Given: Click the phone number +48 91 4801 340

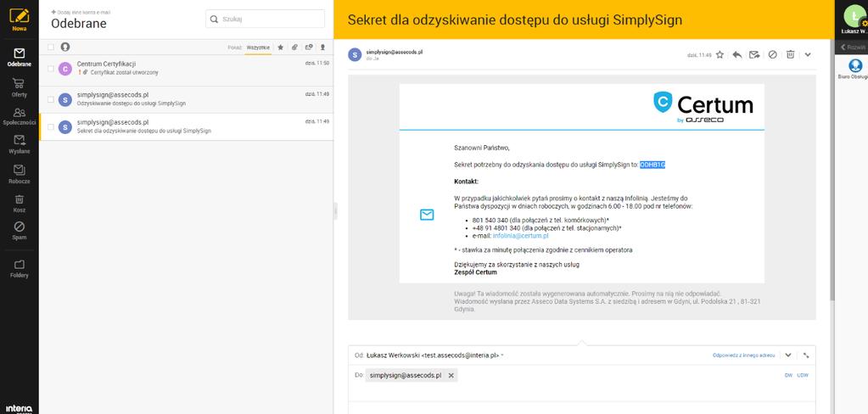Looking at the screenshot, I should [496, 228].
